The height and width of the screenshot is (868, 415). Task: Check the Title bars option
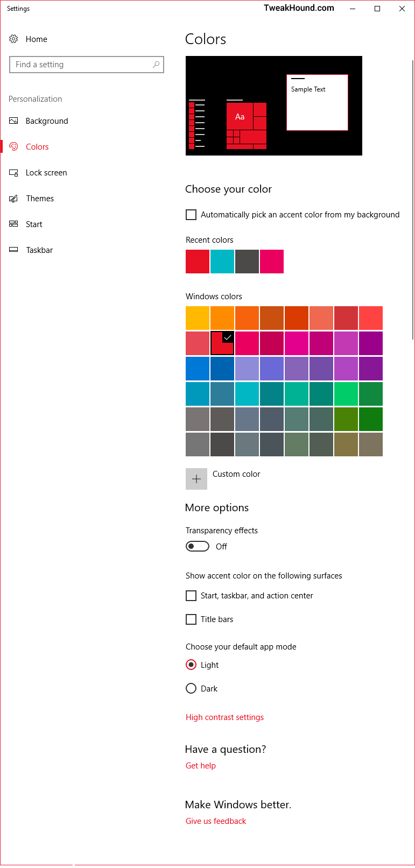click(191, 619)
